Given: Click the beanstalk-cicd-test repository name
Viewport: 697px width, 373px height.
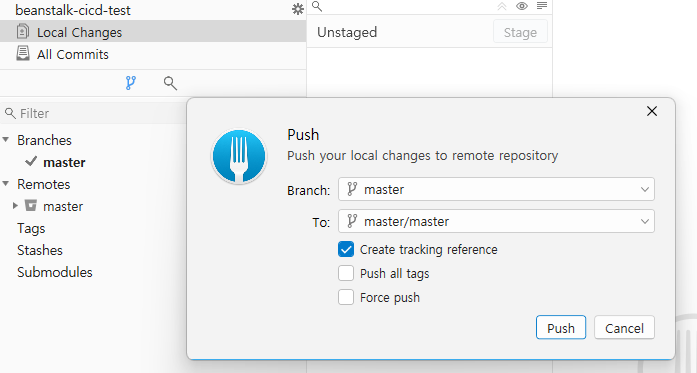Looking at the screenshot, I should tap(73, 10).
